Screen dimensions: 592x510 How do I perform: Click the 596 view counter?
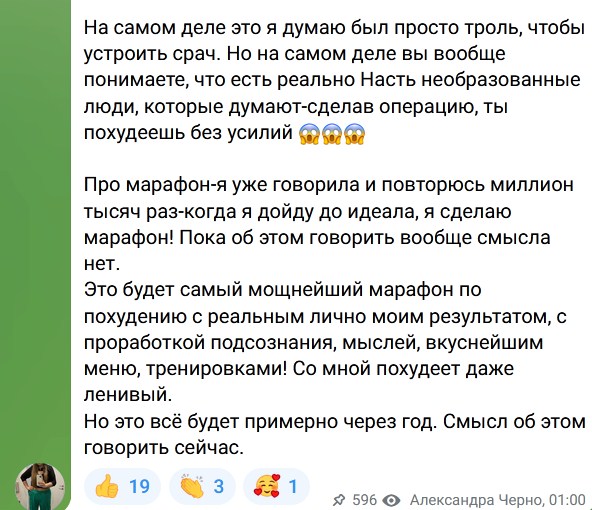click(364, 500)
